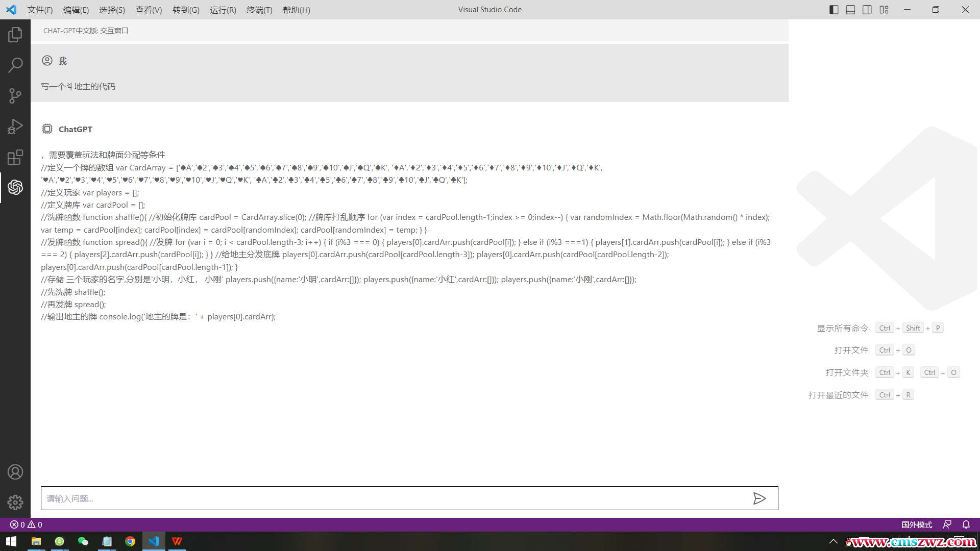Toggle the primary side bar layout
This screenshot has width=980, height=551.
[834, 10]
